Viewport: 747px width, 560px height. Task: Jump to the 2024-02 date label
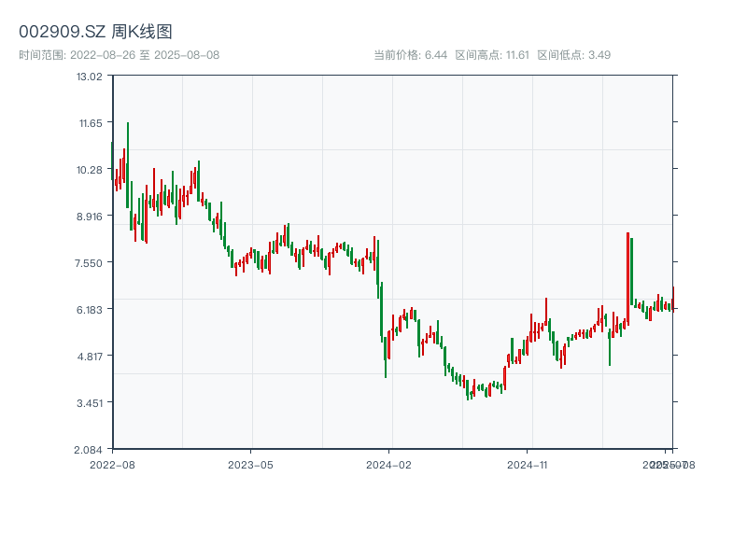point(389,464)
